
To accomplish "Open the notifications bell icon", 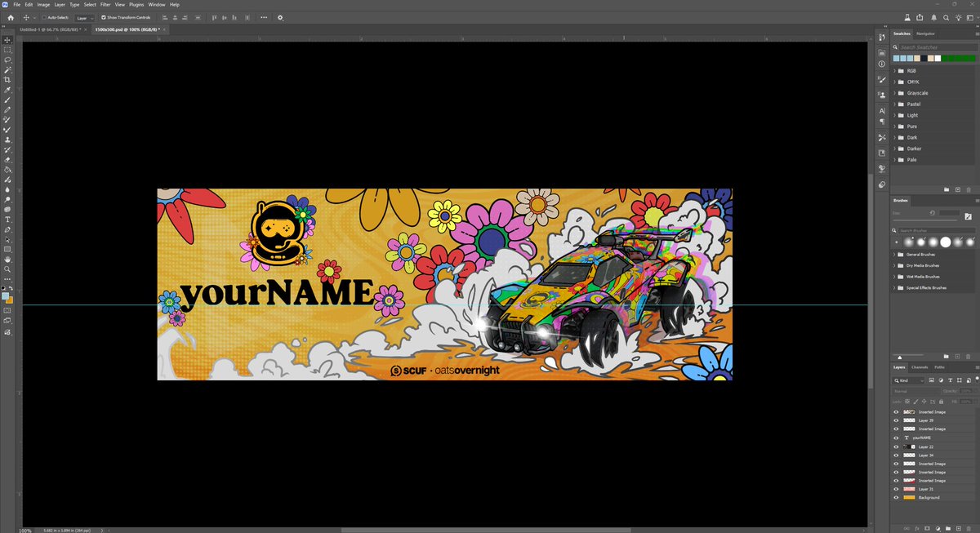I will tap(932, 17).
